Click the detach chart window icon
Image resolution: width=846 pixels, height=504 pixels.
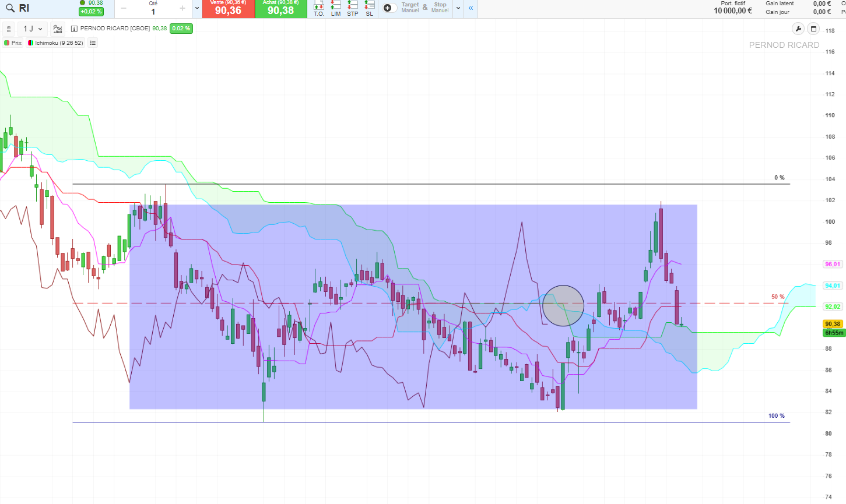(x=813, y=29)
